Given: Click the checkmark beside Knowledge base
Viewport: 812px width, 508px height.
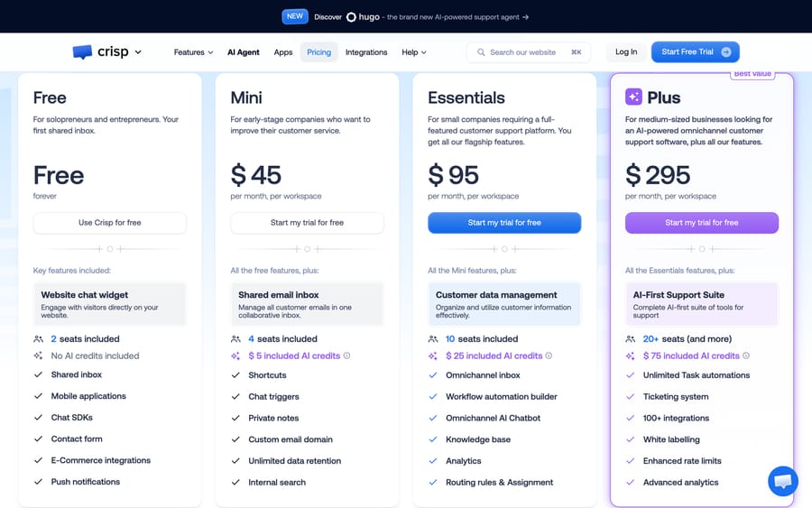Looking at the screenshot, I should (x=433, y=439).
